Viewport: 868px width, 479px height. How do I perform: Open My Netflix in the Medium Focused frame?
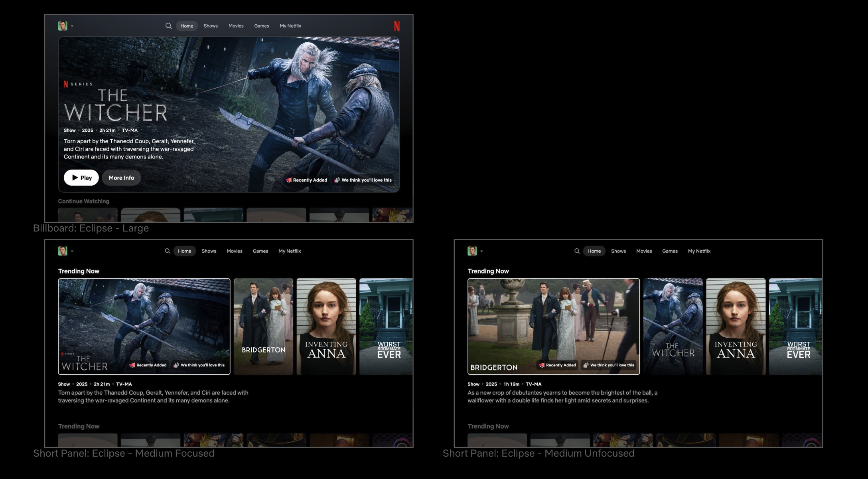pos(290,251)
